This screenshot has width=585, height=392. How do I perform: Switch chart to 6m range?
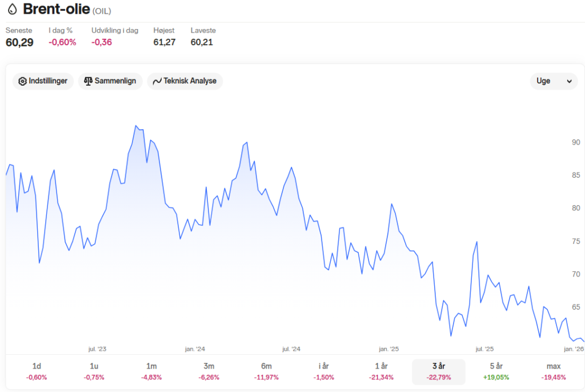pos(266,371)
